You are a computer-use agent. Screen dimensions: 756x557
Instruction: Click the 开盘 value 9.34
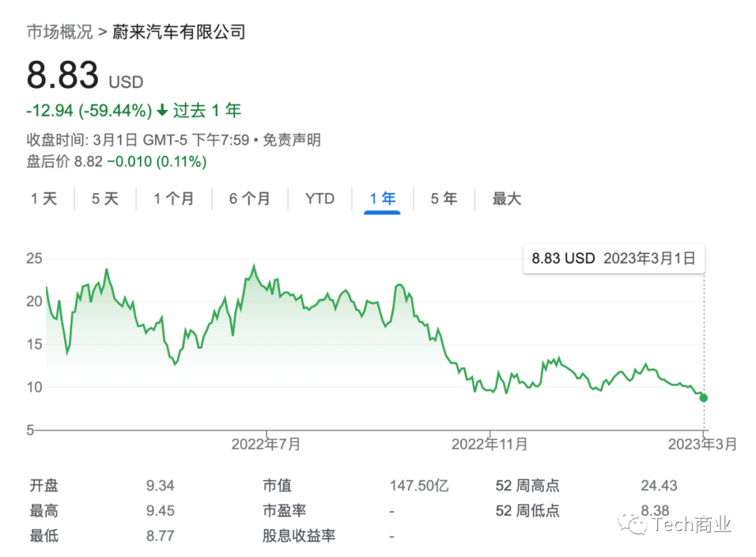click(x=160, y=486)
